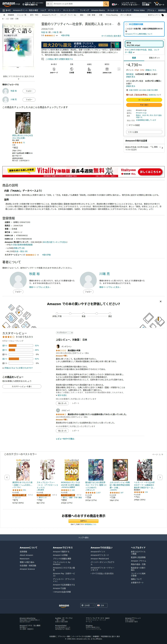Click the report-issue speech bubble icon
This screenshot has width=167, height=644.
[x=43, y=59]
